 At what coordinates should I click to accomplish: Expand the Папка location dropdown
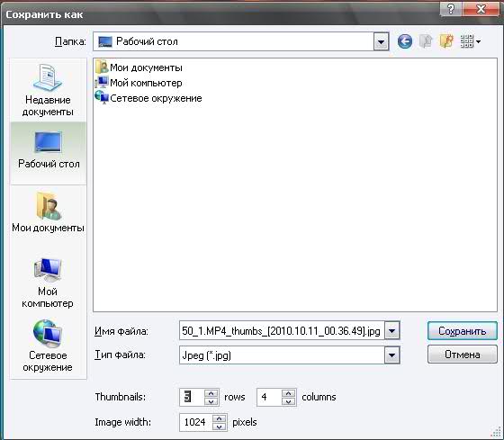(x=382, y=41)
